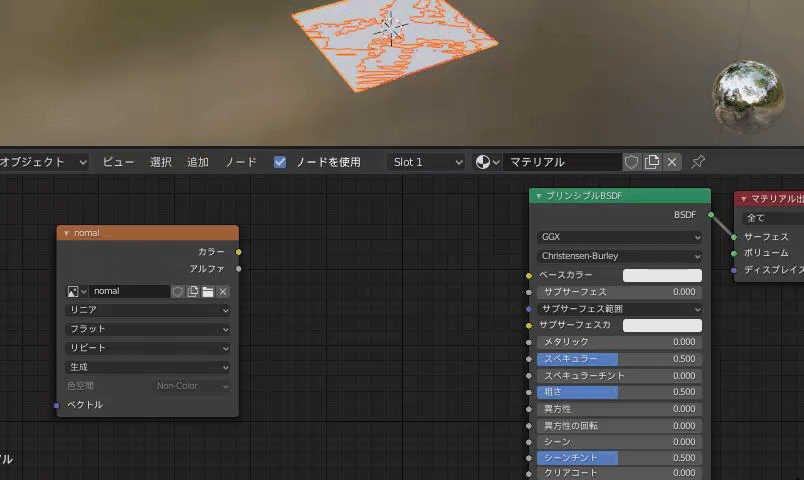Click BSDF output socket
Screen dimensions: 804x480
tap(711, 215)
